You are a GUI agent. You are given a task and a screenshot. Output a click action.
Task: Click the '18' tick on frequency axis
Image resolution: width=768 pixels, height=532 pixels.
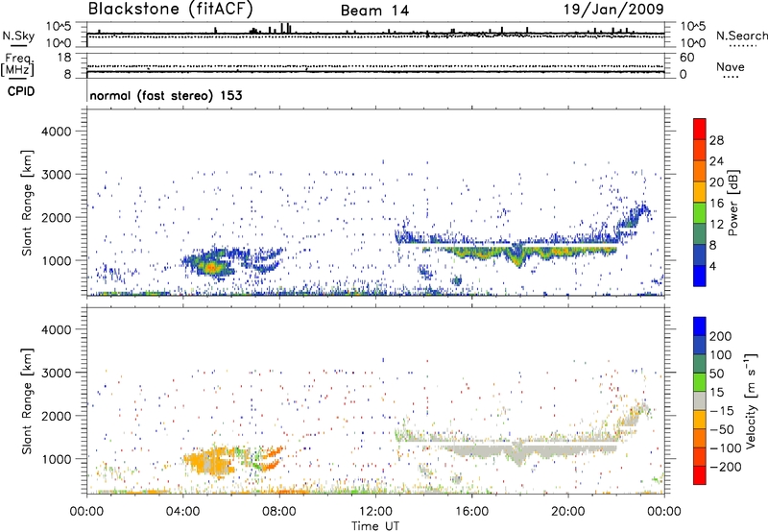coord(64,58)
